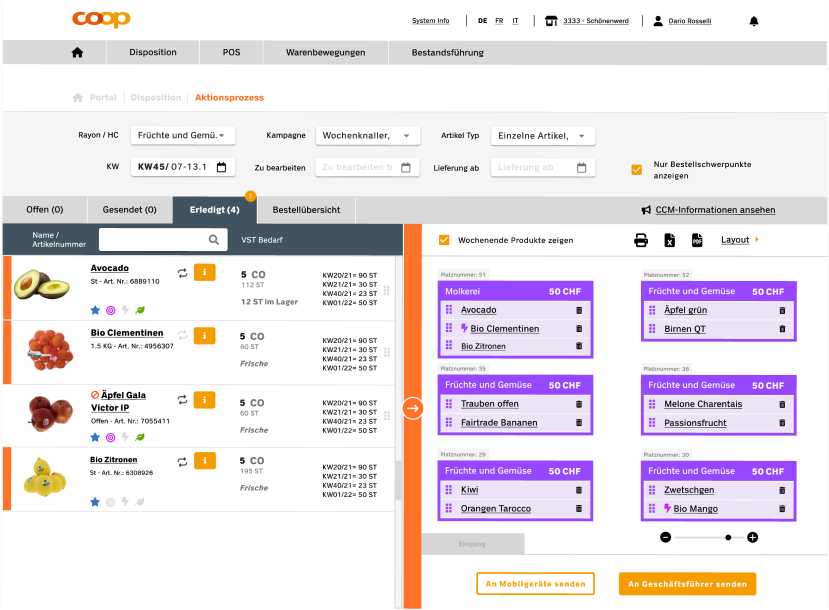Click the print icon above layout cards
The height and width of the screenshot is (610, 829).
pyautogui.click(x=641, y=240)
